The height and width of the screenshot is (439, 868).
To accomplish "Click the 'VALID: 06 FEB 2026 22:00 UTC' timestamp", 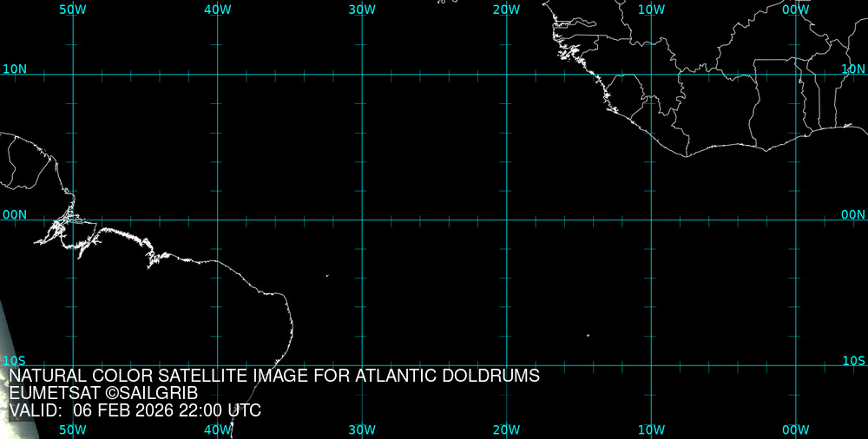I will (135, 410).
